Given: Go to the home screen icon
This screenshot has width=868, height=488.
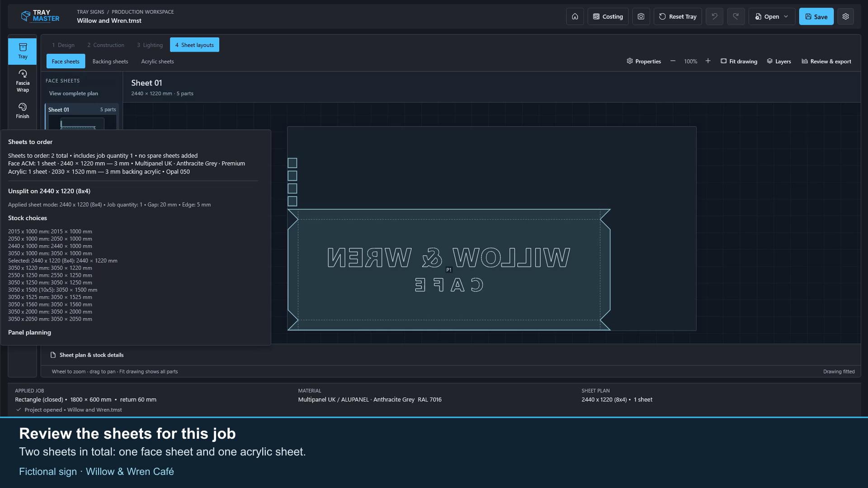Looking at the screenshot, I should coord(575,16).
